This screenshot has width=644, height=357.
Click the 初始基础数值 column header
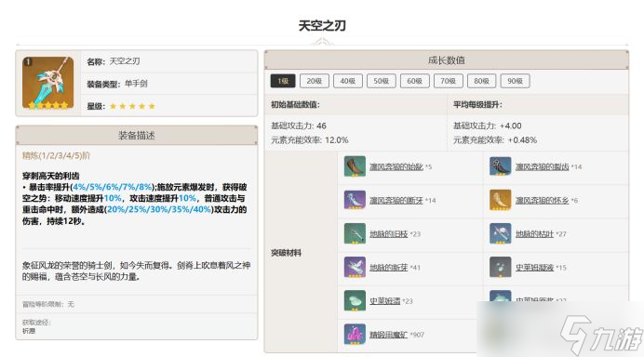295,105
